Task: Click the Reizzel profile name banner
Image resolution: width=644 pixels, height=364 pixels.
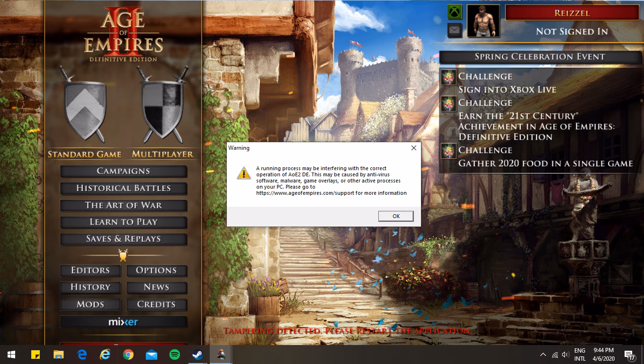Action: (572, 13)
